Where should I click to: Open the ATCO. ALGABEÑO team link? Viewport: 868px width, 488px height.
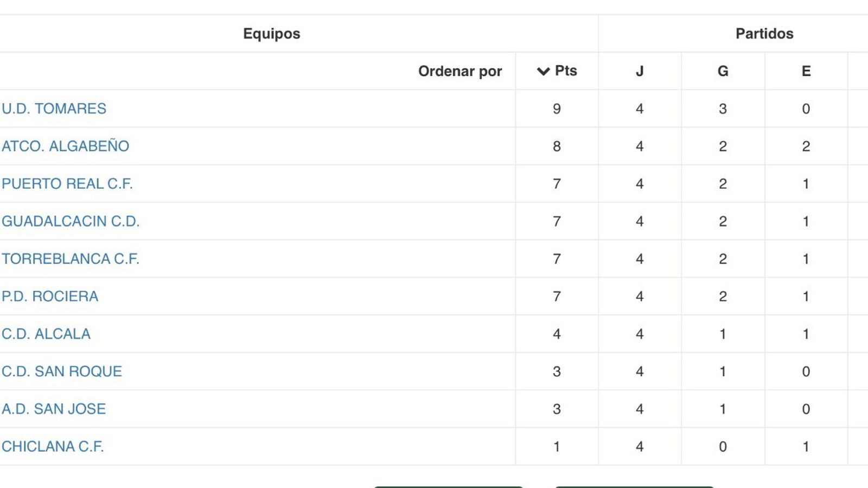65,146
